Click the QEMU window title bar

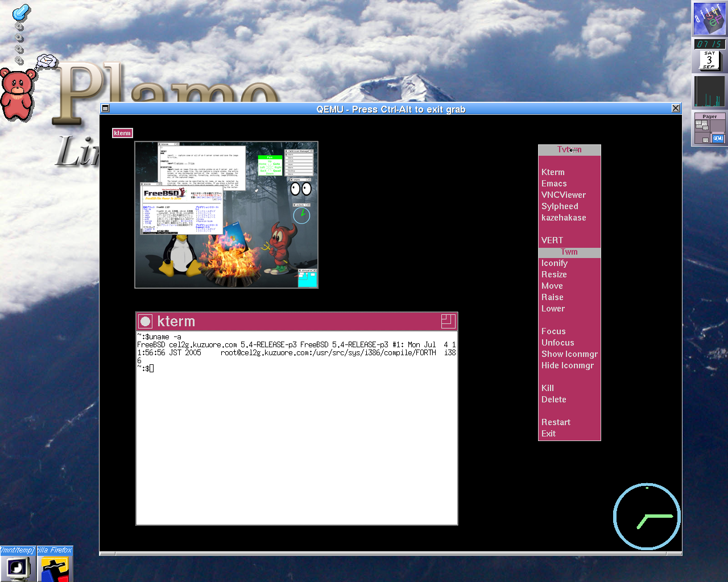click(391, 109)
